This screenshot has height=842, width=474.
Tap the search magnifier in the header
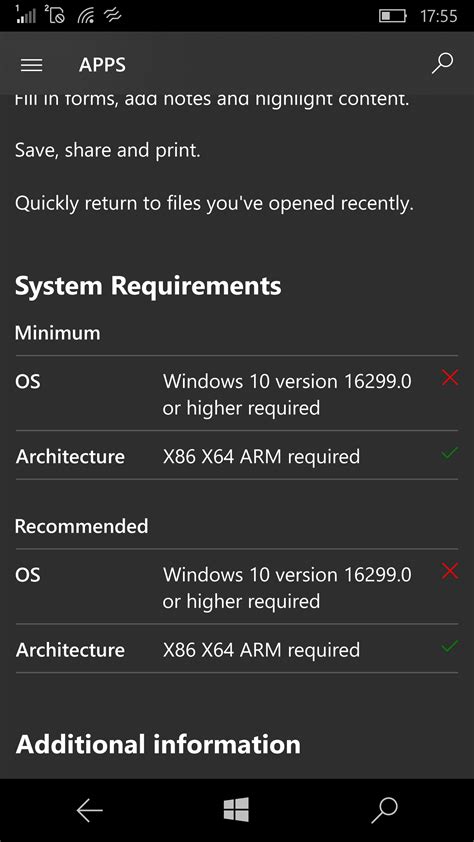tap(442, 64)
